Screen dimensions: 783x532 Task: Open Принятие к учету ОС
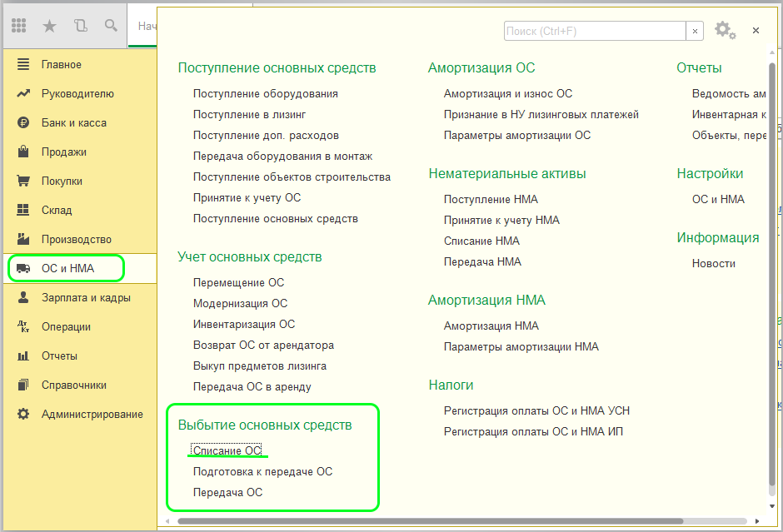pyautogui.click(x=247, y=197)
